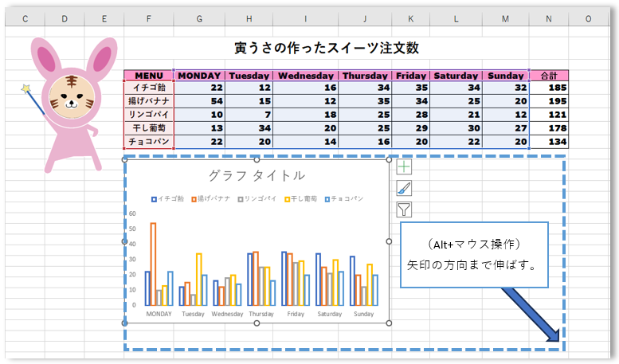This screenshot has width=619, height=364.
Task: Select column M header
Action: click(505, 19)
